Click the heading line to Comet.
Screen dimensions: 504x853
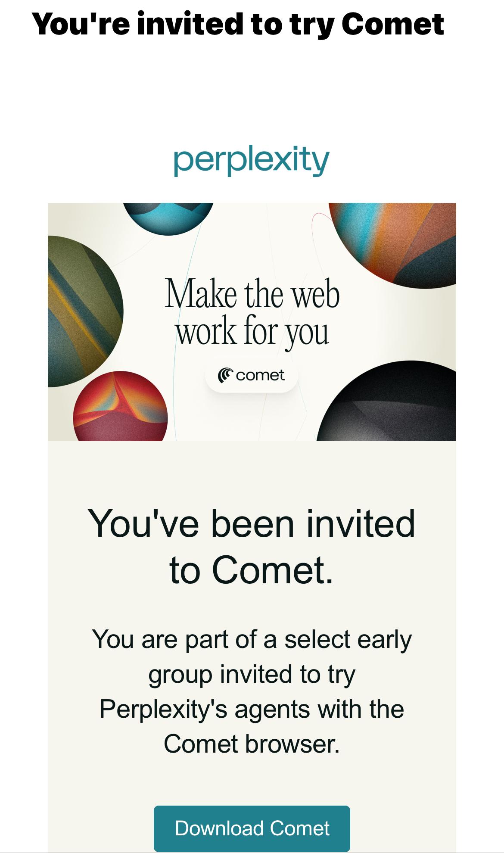(252, 570)
